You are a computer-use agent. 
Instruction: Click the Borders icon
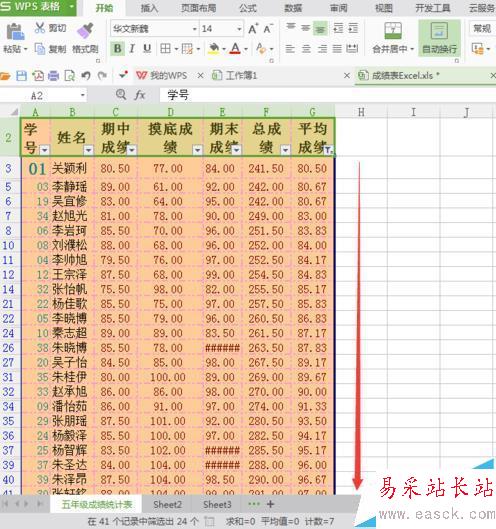[x=165, y=49]
